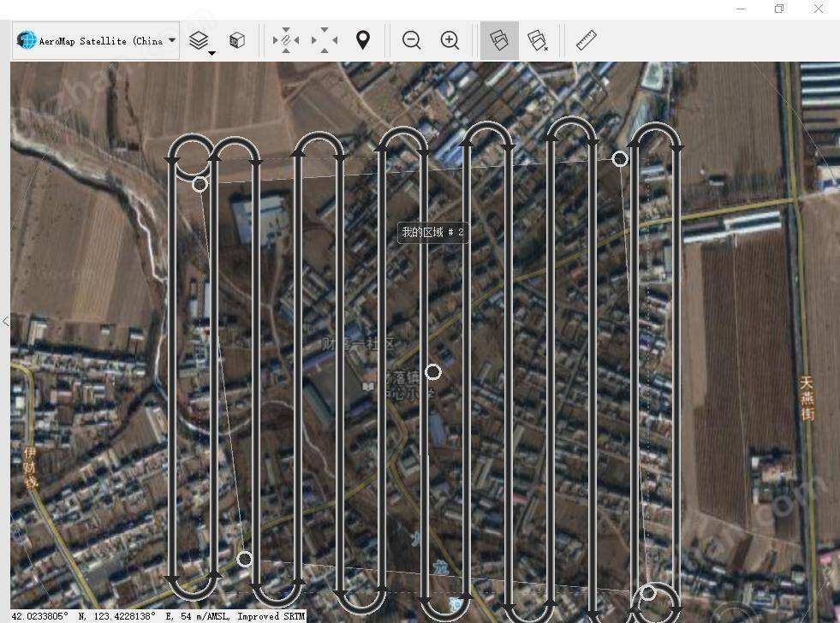Maximize the application window
This screenshot has width=840, height=623.
[x=779, y=9]
